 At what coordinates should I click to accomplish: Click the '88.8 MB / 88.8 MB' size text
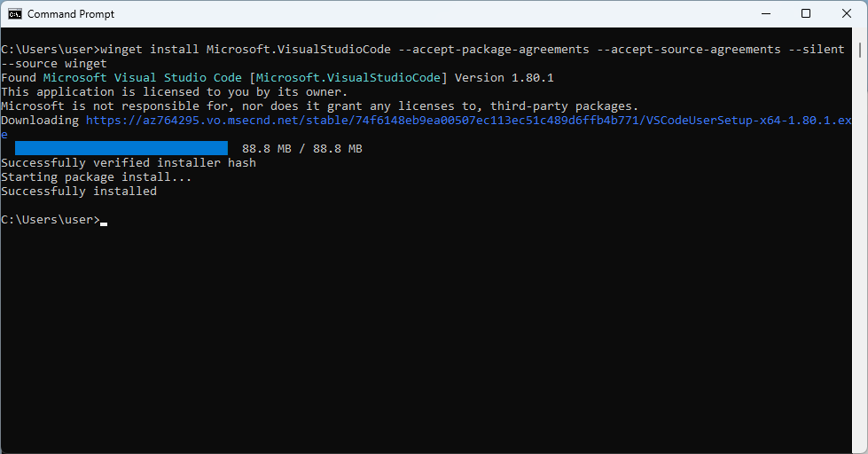coord(301,149)
